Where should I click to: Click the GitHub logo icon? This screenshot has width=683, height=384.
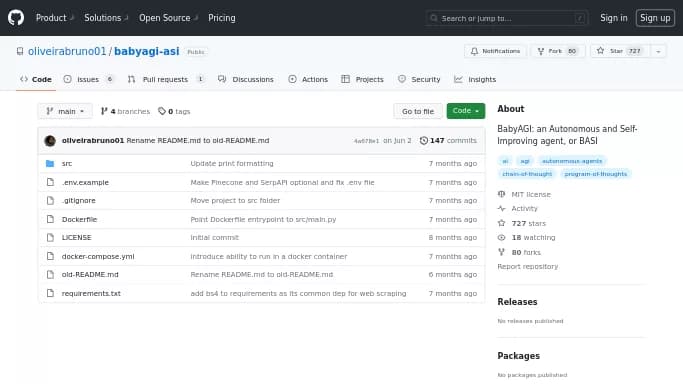pos(16,18)
